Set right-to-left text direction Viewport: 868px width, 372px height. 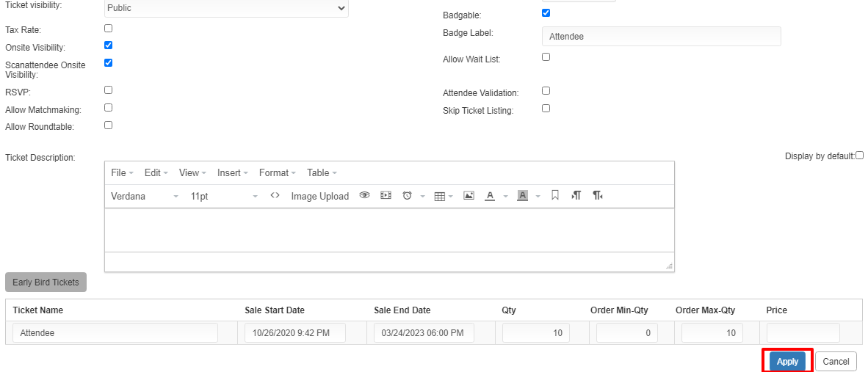597,196
